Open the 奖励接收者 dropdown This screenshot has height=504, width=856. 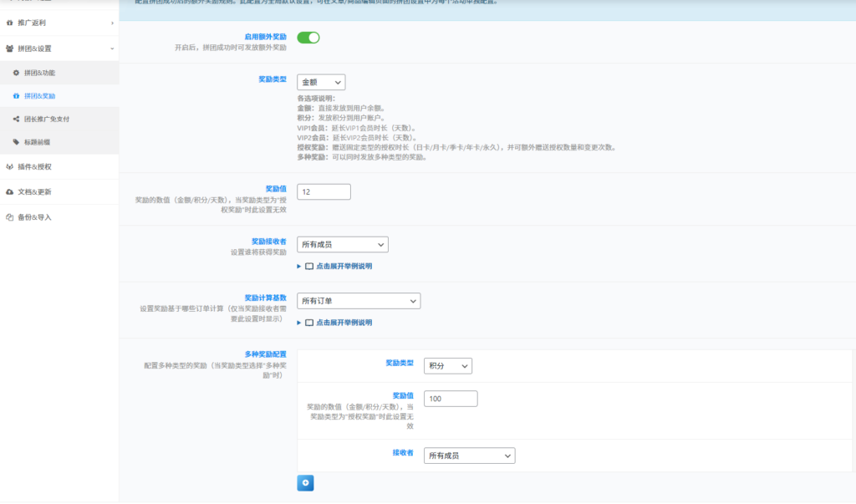click(343, 245)
